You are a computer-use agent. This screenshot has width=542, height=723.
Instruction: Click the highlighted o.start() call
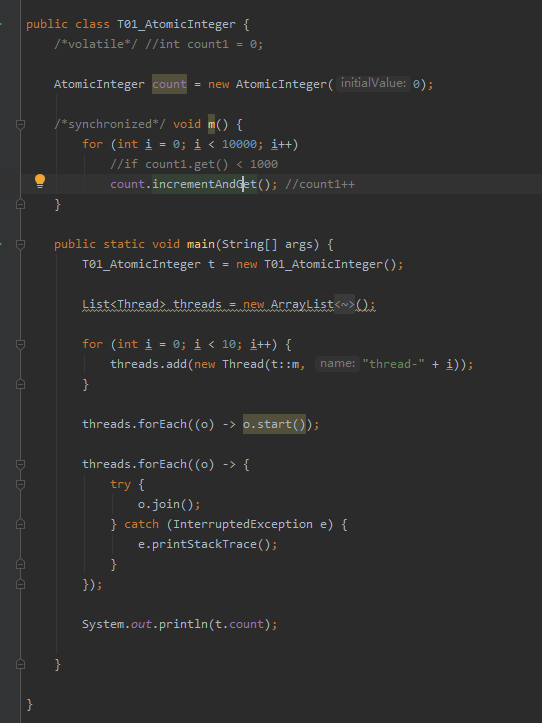(274, 424)
